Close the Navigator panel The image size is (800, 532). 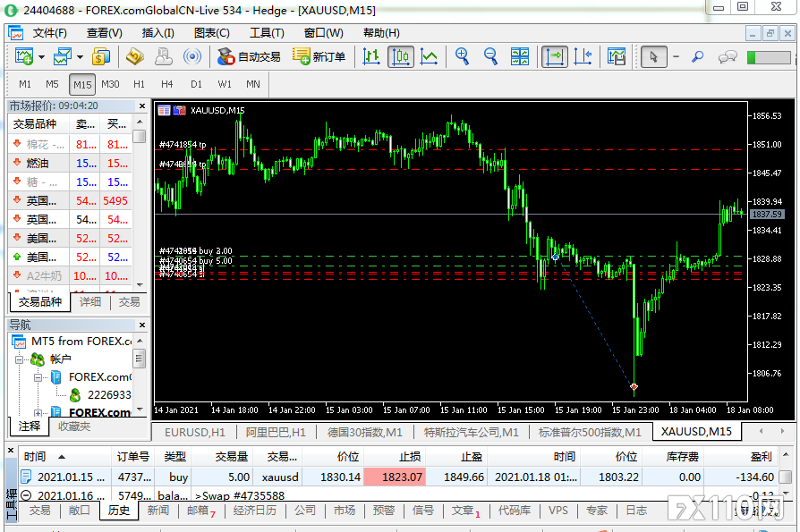pyautogui.click(x=142, y=325)
